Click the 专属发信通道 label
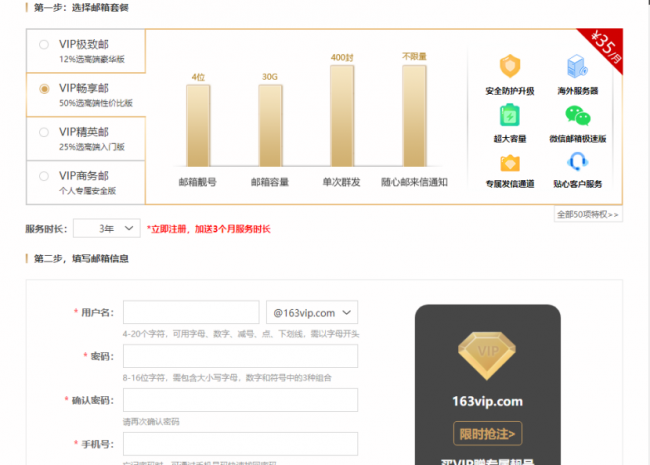This screenshot has height=465, width=650. 510,184
